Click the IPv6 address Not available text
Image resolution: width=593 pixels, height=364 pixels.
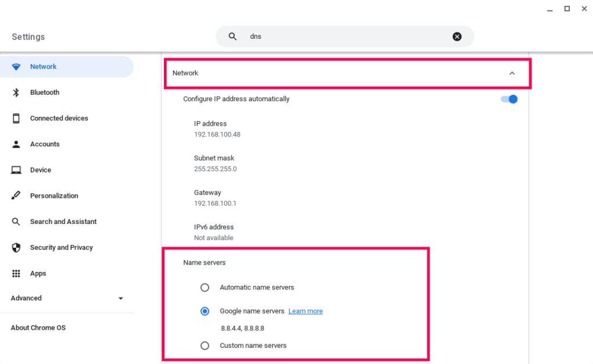[x=214, y=238]
